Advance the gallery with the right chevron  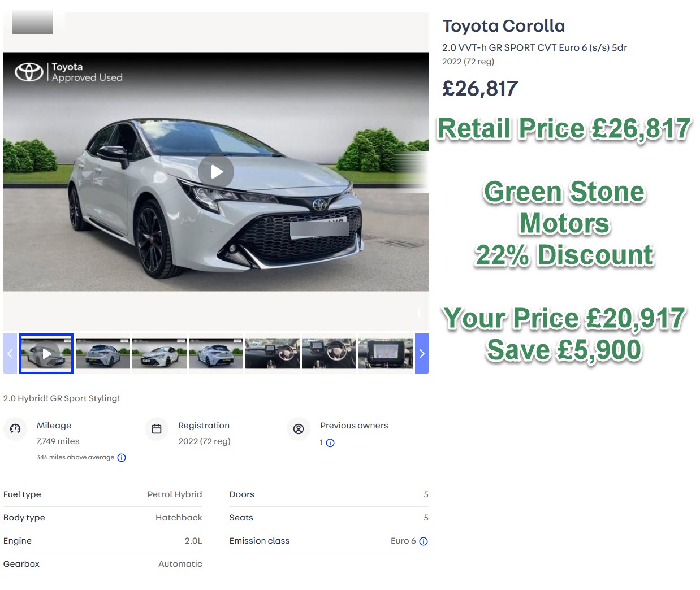click(422, 354)
